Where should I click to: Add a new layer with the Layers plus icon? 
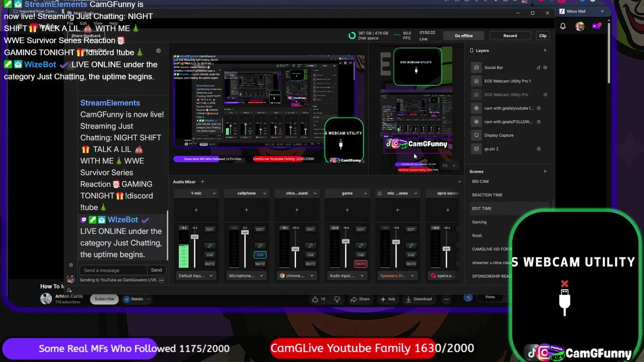click(x=545, y=50)
